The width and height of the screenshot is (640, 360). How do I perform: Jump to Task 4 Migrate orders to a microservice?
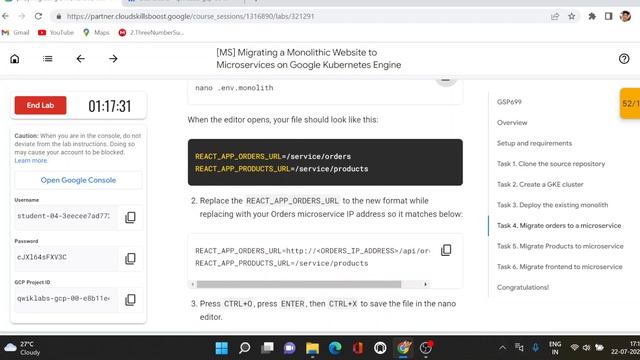(x=559, y=225)
